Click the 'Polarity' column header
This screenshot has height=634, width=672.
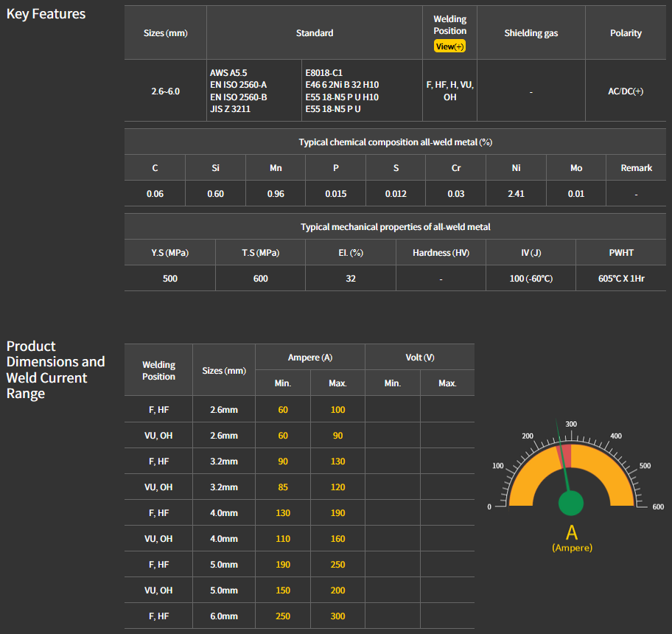pyautogui.click(x=626, y=33)
